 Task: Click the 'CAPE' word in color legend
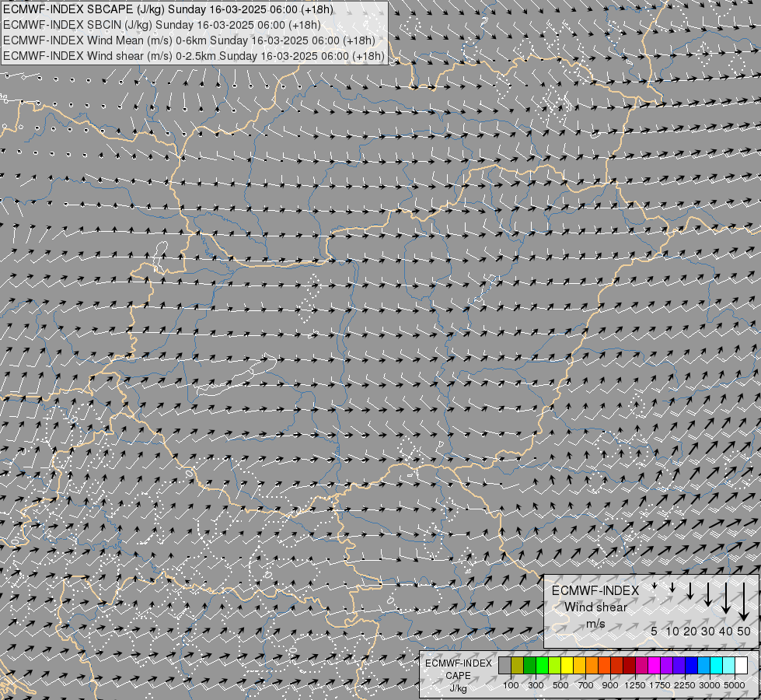[x=458, y=676]
